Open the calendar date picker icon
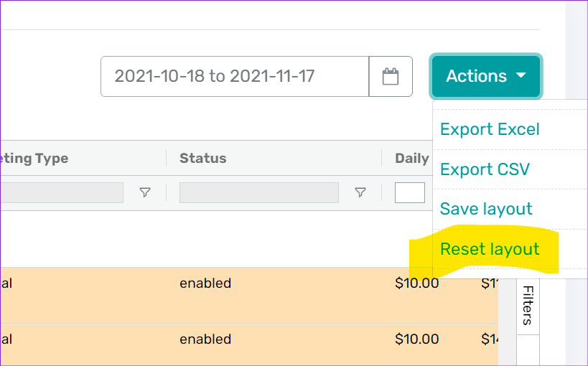 (x=391, y=77)
